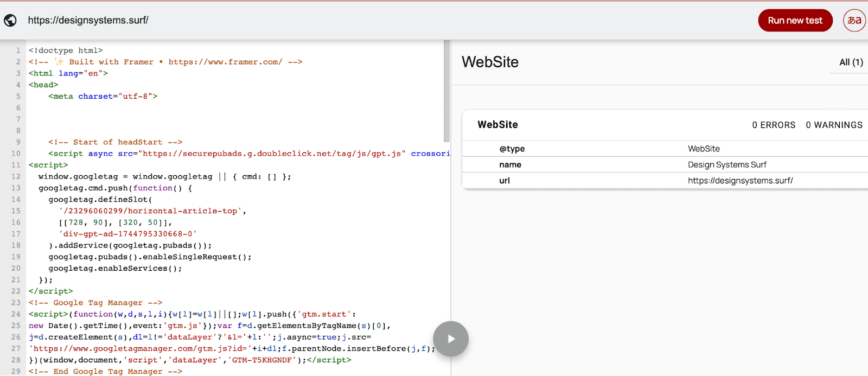Click the url value https://designsystems.surf/
Screen dimensions: 868x376
coord(740,181)
